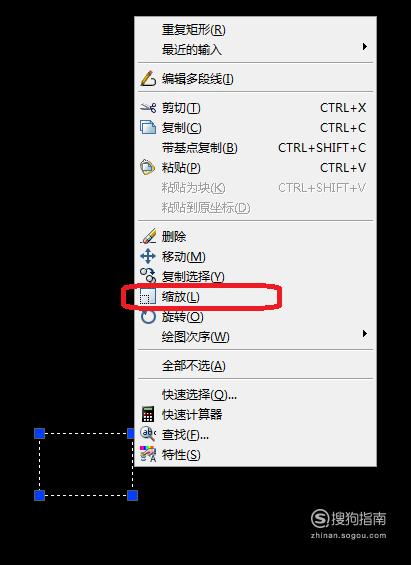411x565 pixels.
Task: Click the eraser icon beside 删除
Action: coord(148,236)
